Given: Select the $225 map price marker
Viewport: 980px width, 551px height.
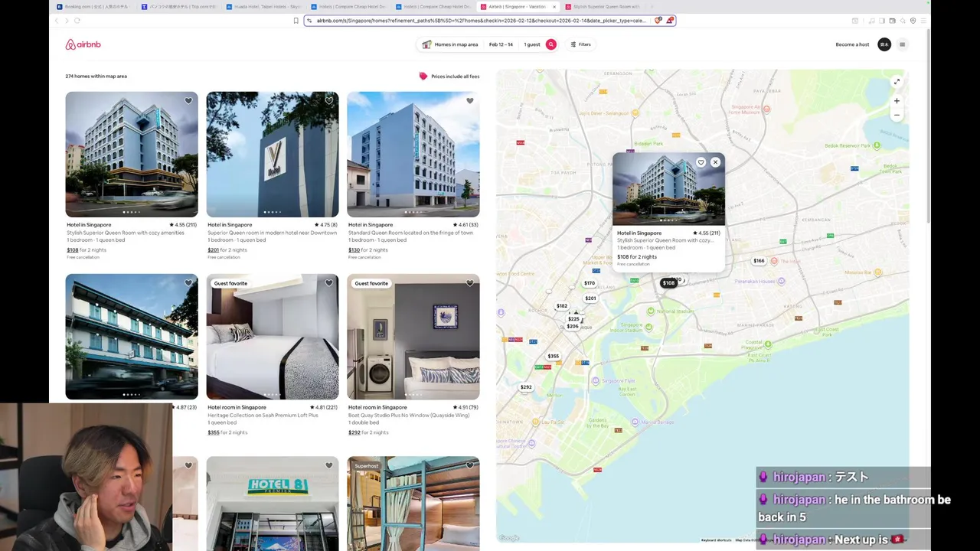Looking at the screenshot, I should [x=573, y=319].
